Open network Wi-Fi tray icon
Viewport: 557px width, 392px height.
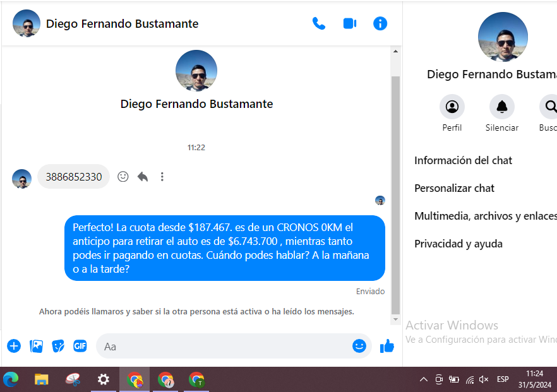(x=470, y=380)
